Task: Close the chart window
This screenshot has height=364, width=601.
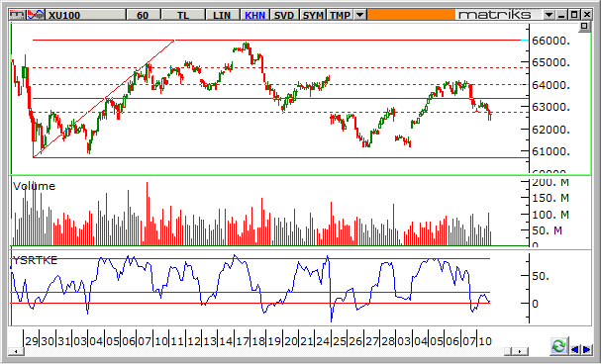Action: click(x=587, y=15)
